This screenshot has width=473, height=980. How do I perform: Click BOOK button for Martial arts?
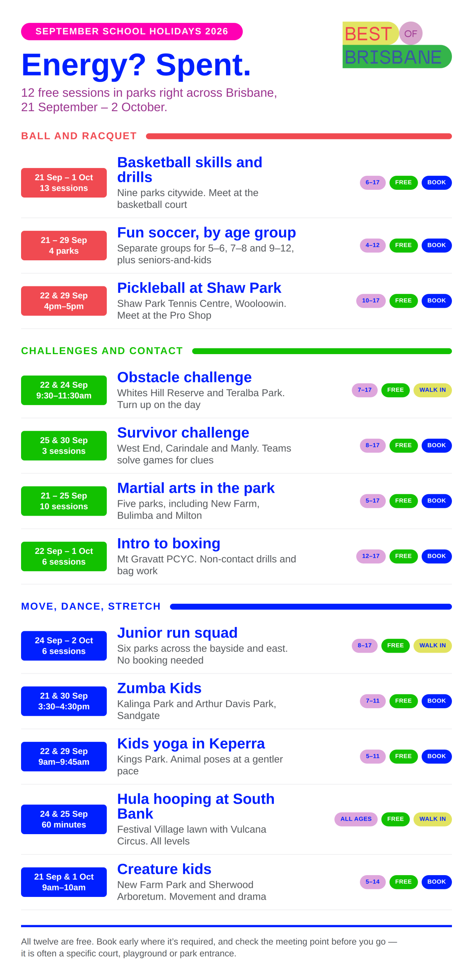[x=436, y=500]
